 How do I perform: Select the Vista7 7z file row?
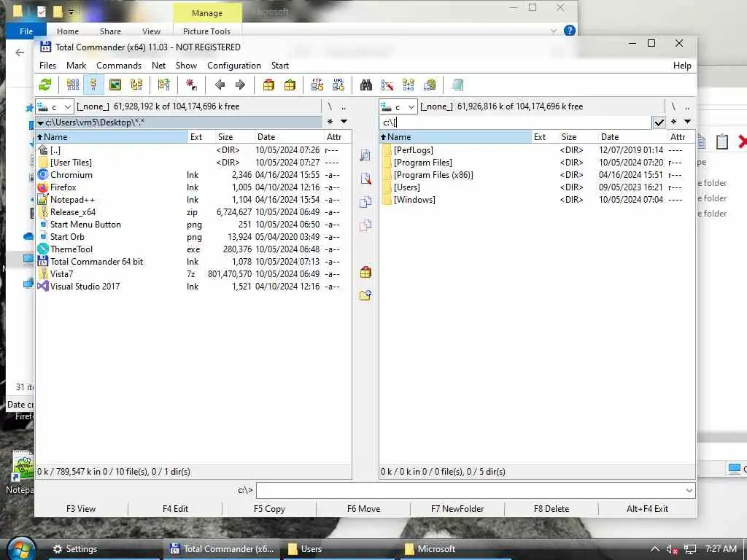[x=193, y=274]
